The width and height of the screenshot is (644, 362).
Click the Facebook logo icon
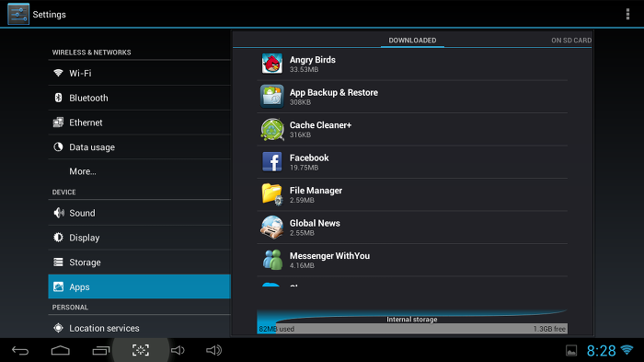(272, 162)
